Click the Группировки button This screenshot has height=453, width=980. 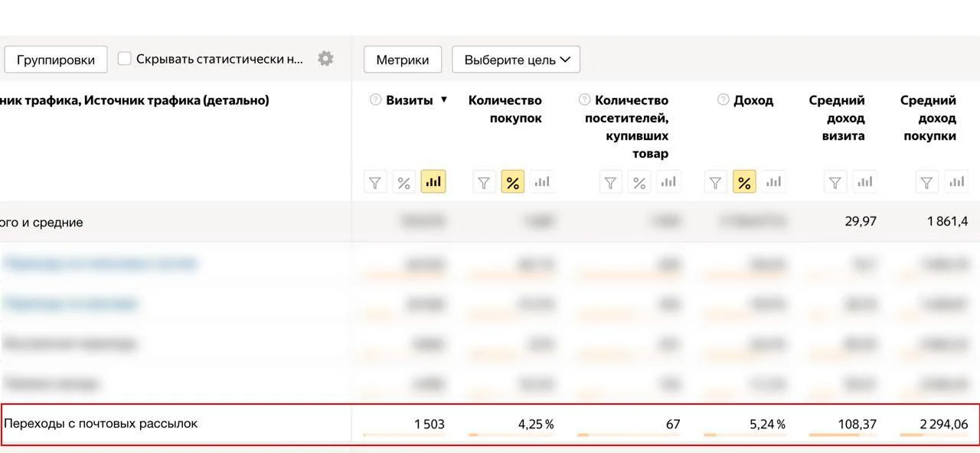(55, 59)
